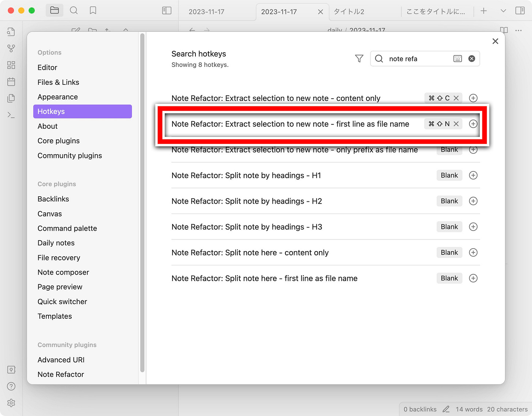Open About settings section

click(83, 126)
